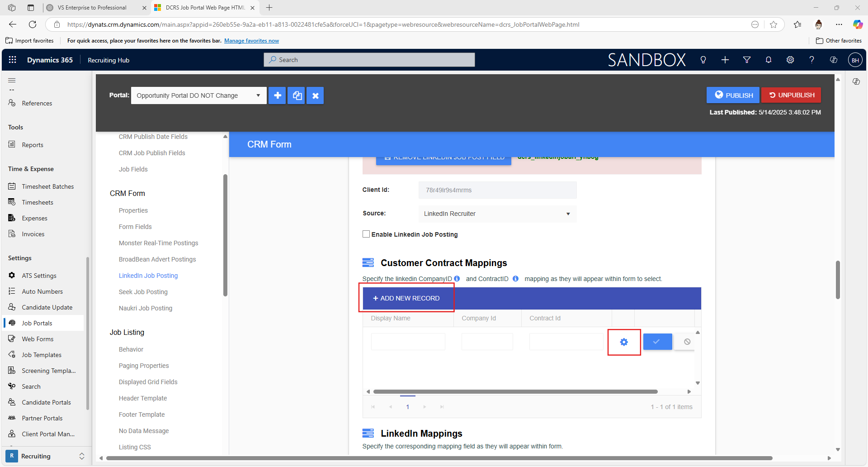This screenshot has width=868, height=467.
Task: Click the Dynamics 365 Search box
Action: (369, 60)
